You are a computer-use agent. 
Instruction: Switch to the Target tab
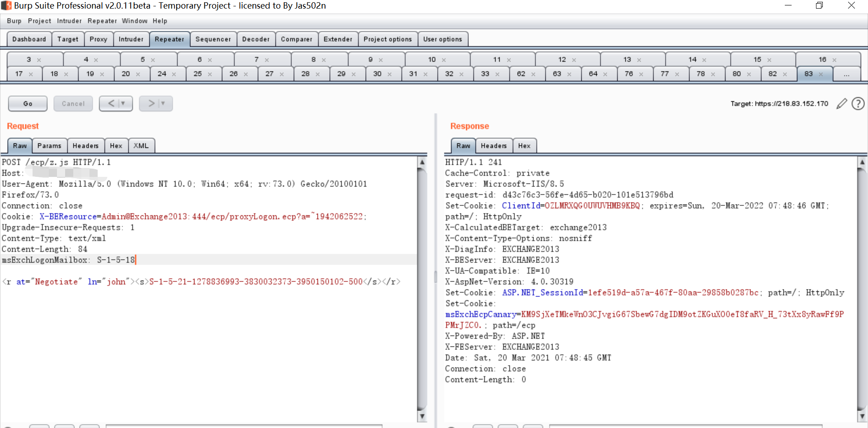[68, 39]
